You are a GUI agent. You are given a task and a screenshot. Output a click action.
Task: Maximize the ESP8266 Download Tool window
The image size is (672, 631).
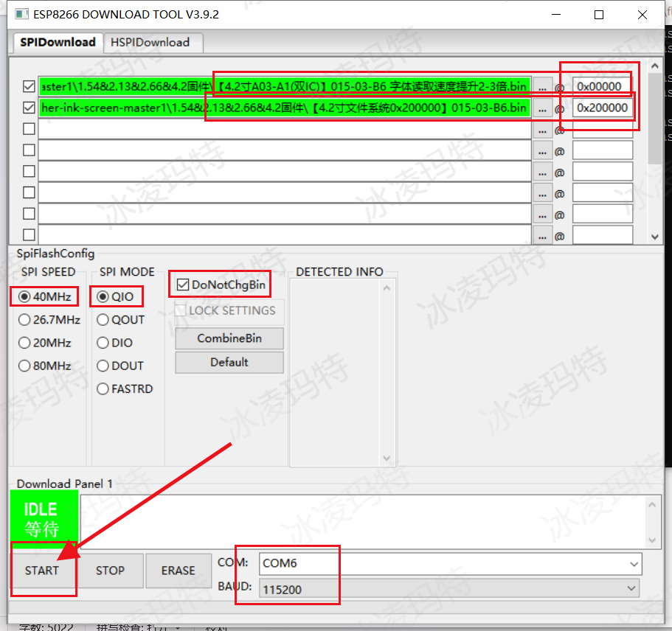[599, 15]
